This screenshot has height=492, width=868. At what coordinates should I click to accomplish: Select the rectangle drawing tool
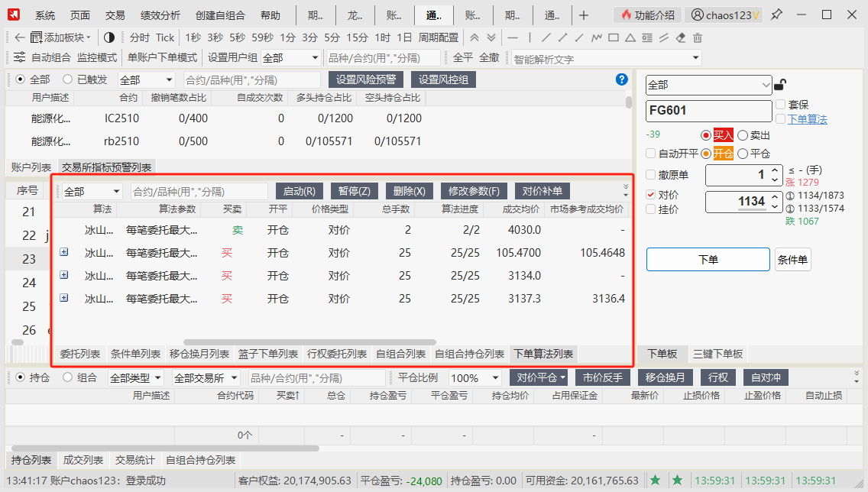(613, 37)
